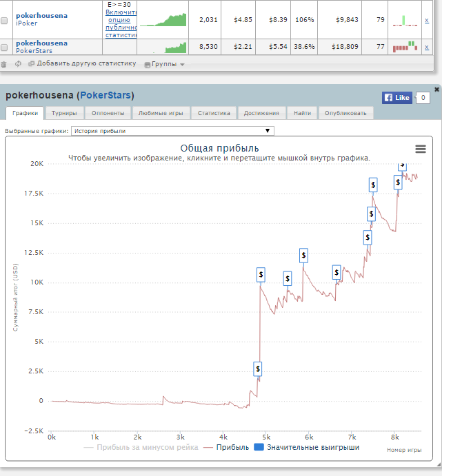This screenshot has height=476, width=451.
Task: Click the topmost $ win marker at 20K
Action: pyautogui.click(x=402, y=167)
